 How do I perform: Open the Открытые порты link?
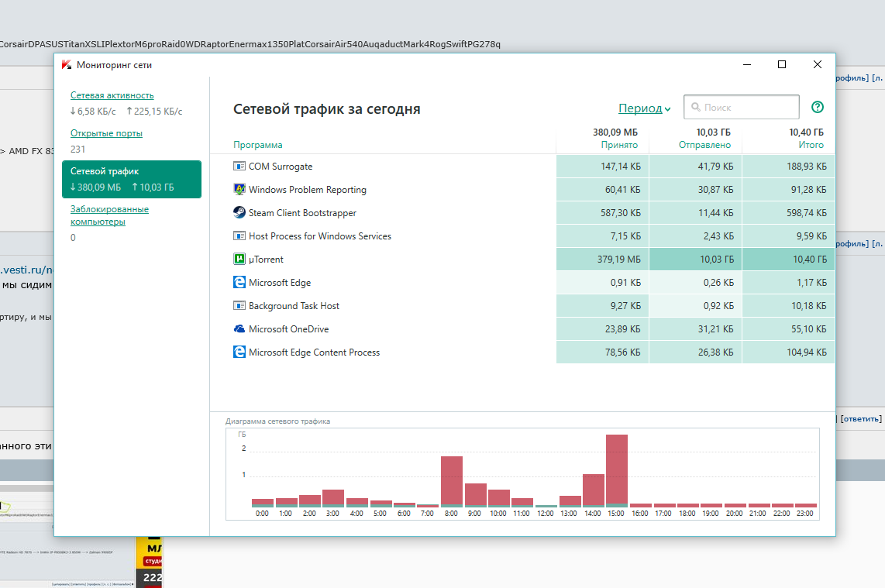[x=106, y=133]
